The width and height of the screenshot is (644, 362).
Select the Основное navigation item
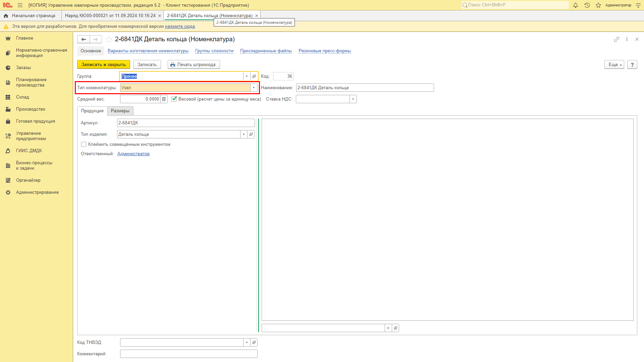tap(91, 51)
